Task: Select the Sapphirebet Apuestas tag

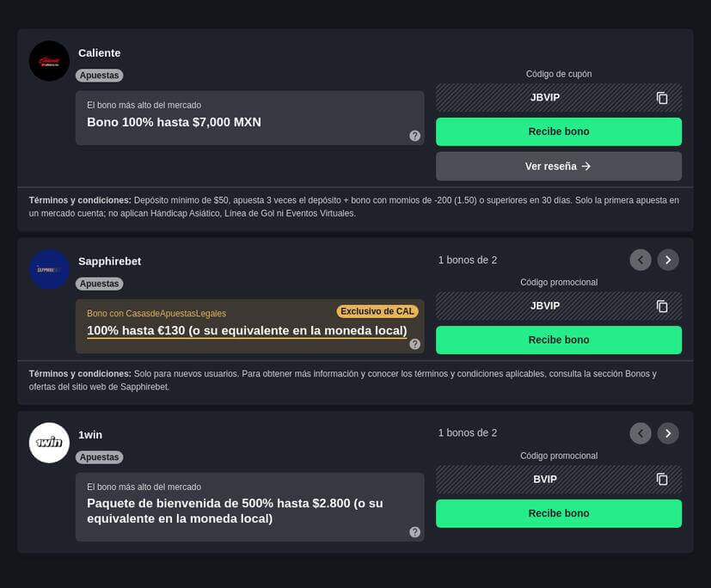Action: tap(100, 284)
